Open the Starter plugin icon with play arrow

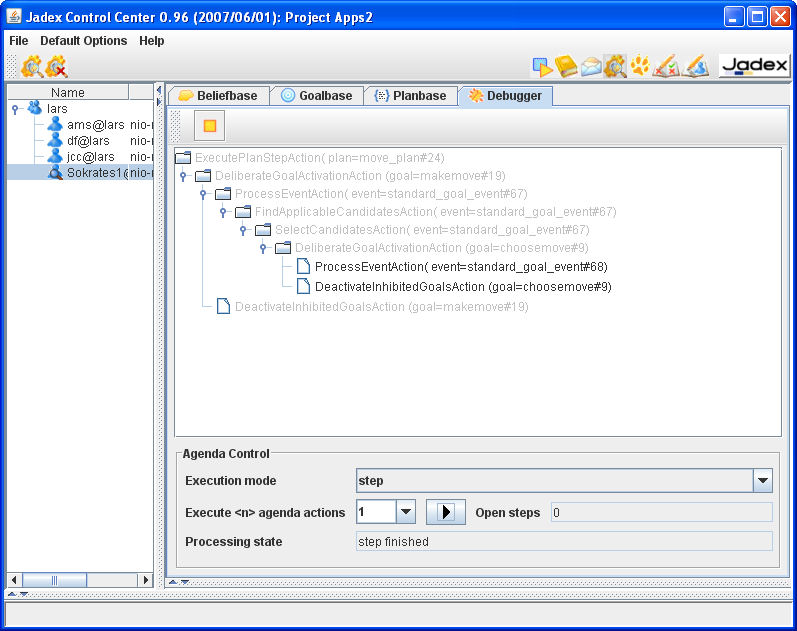tap(542, 67)
